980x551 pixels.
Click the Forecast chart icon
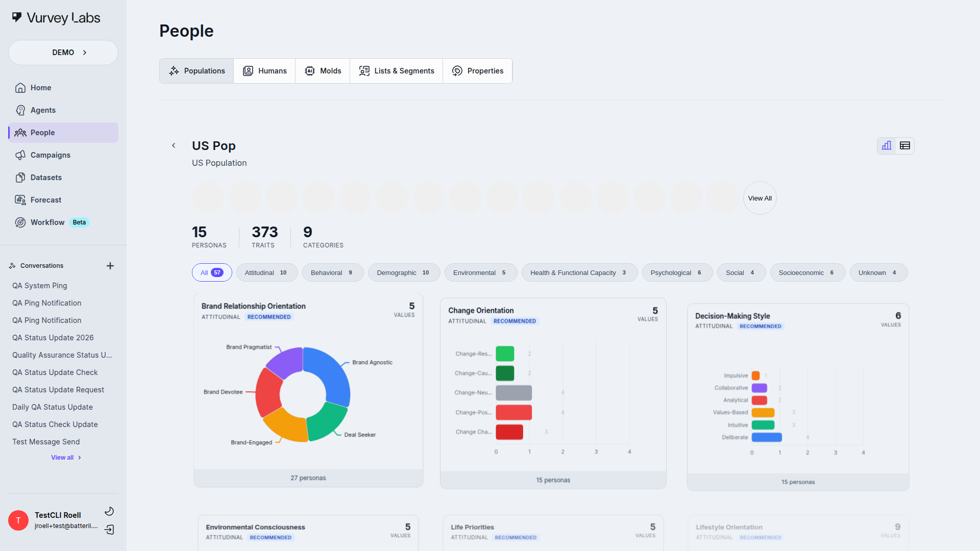[20, 200]
